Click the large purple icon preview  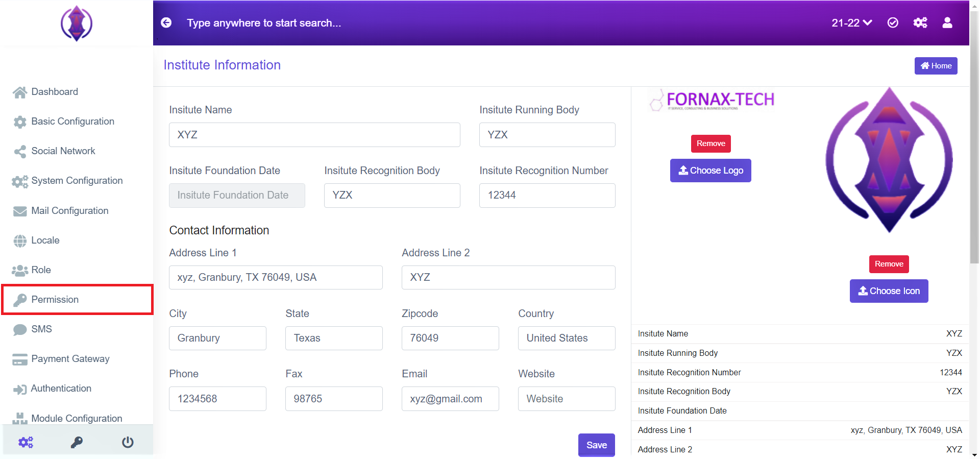tap(889, 160)
